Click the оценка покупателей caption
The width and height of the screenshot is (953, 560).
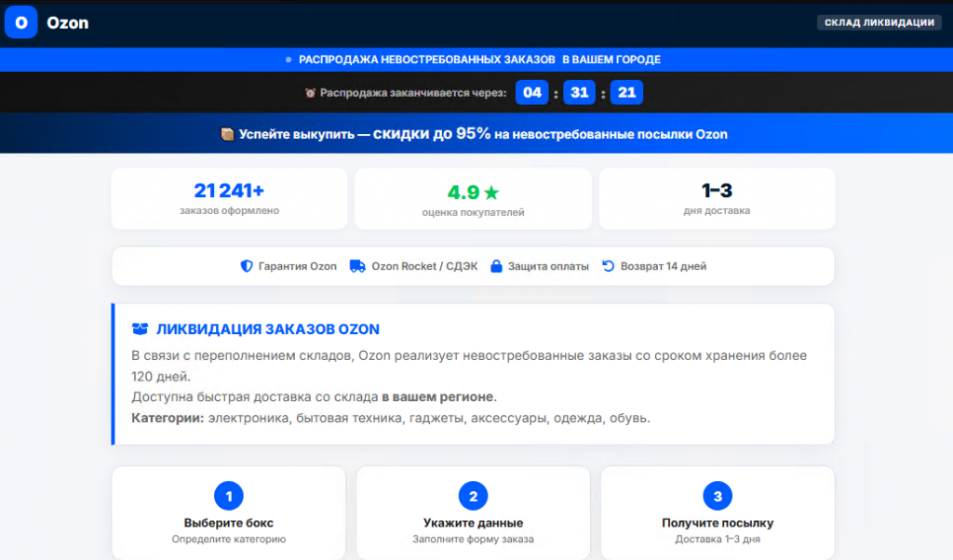(x=473, y=213)
